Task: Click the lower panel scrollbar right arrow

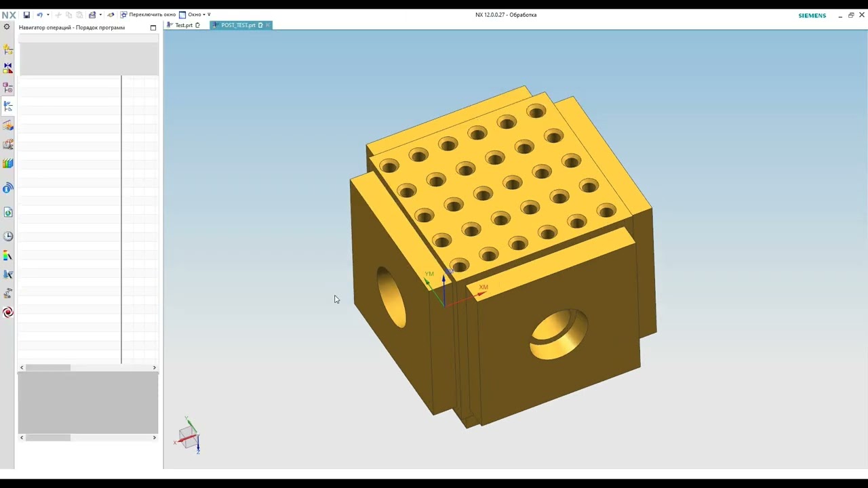Action: pos(154,437)
